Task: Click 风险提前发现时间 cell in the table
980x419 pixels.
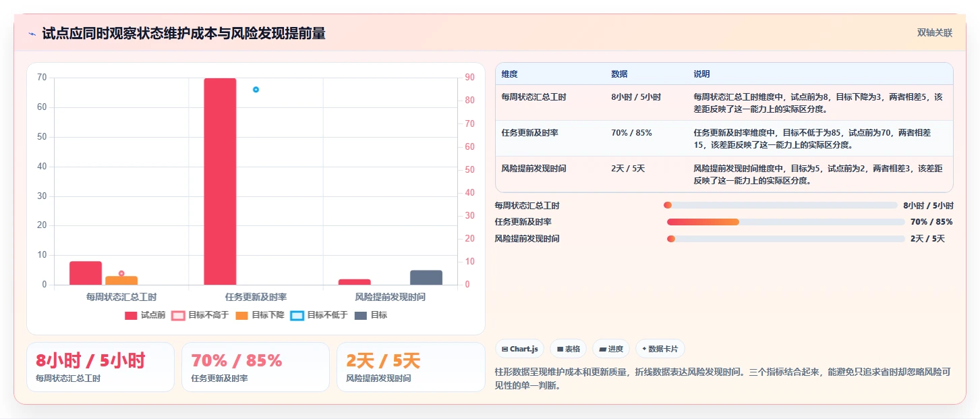Action: click(534, 169)
